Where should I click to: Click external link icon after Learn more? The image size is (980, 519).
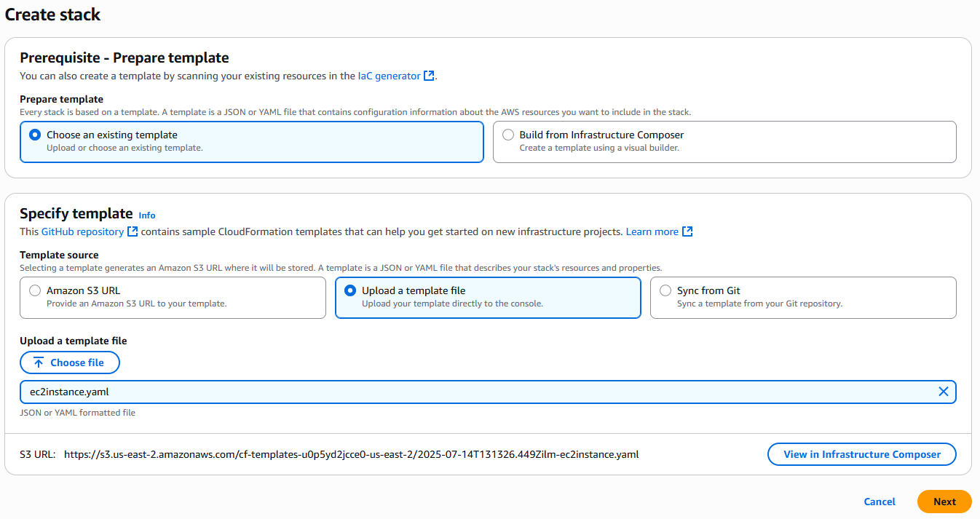(687, 231)
